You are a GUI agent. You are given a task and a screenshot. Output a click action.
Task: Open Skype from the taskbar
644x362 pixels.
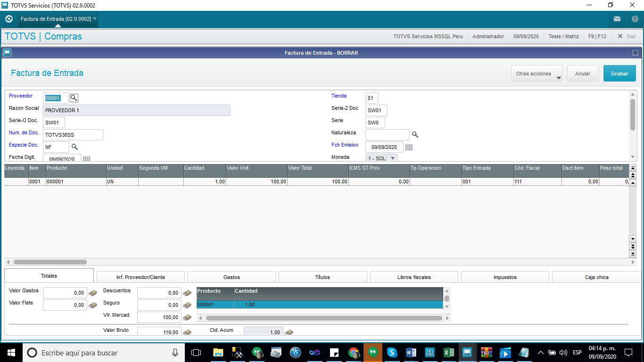(x=392, y=353)
